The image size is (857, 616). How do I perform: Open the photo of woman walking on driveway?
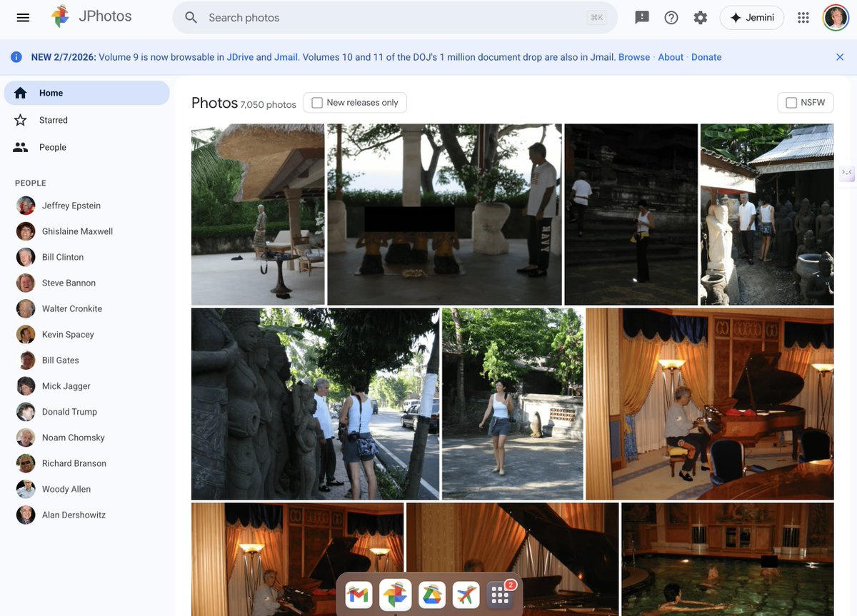tap(513, 404)
